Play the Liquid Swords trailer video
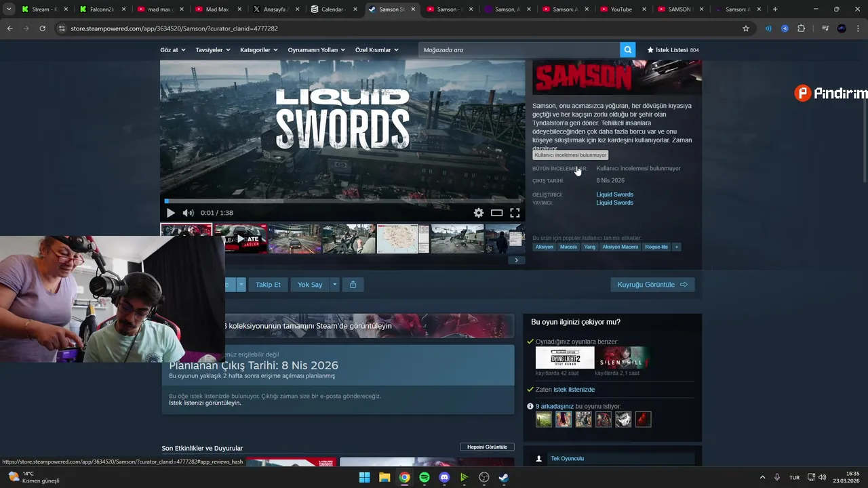Image resolution: width=868 pixels, height=488 pixels. point(170,213)
